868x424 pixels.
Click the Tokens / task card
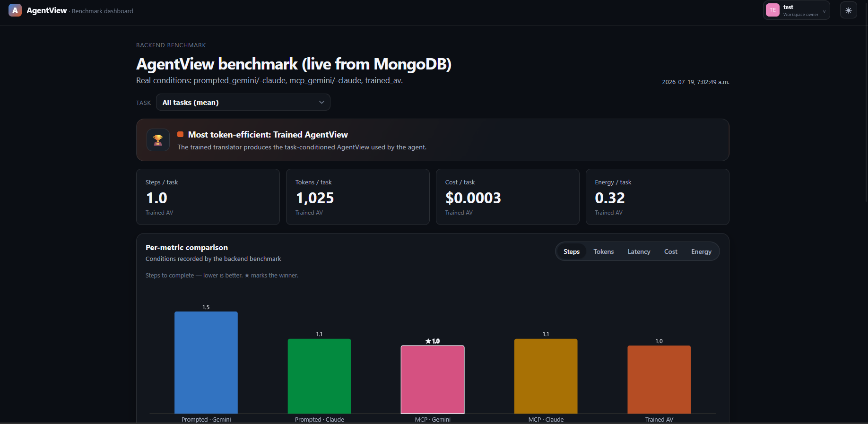tap(358, 197)
